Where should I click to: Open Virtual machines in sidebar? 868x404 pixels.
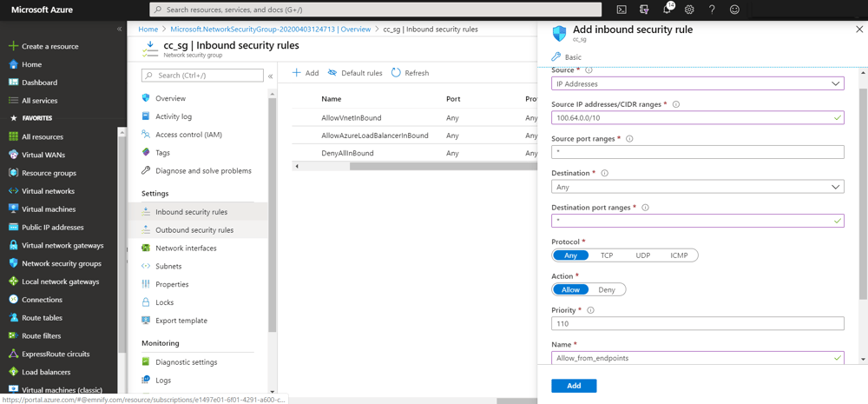pyautogui.click(x=49, y=209)
